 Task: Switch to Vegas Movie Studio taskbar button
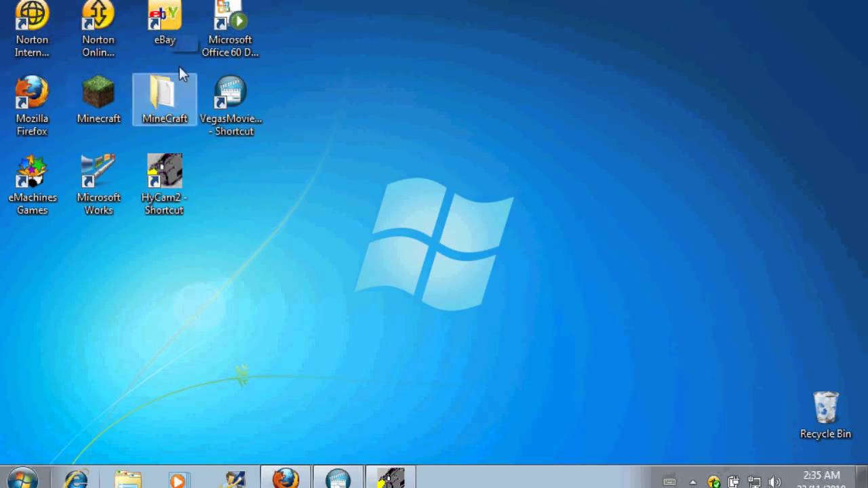coord(338,478)
